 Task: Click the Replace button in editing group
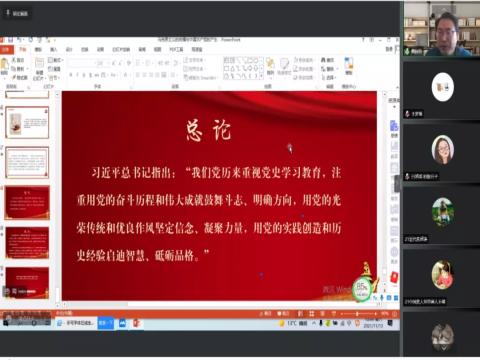(329, 69)
